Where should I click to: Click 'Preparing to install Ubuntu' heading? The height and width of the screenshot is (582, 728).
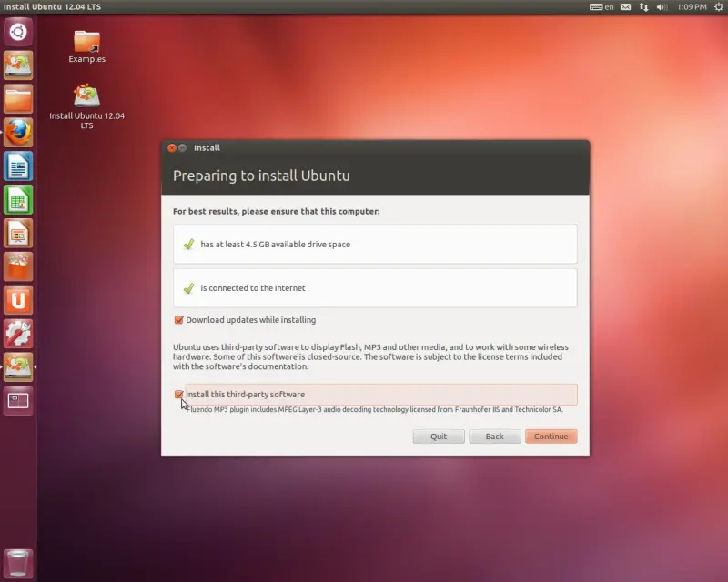tap(261, 176)
